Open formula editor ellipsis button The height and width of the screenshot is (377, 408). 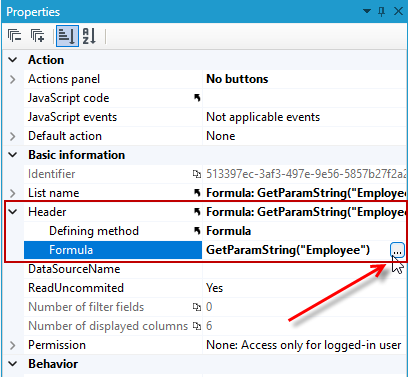[x=397, y=250]
